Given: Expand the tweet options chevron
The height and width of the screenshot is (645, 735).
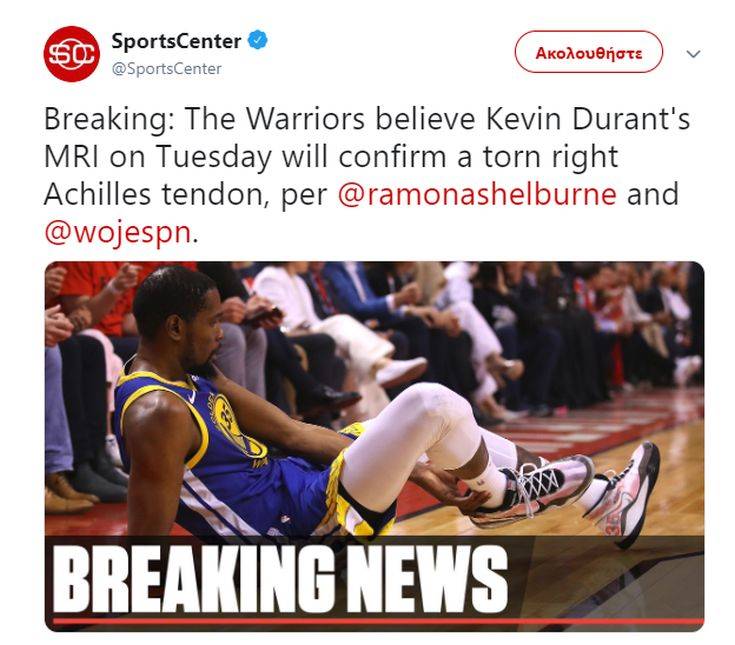Looking at the screenshot, I should pyautogui.click(x=693, y=53).
